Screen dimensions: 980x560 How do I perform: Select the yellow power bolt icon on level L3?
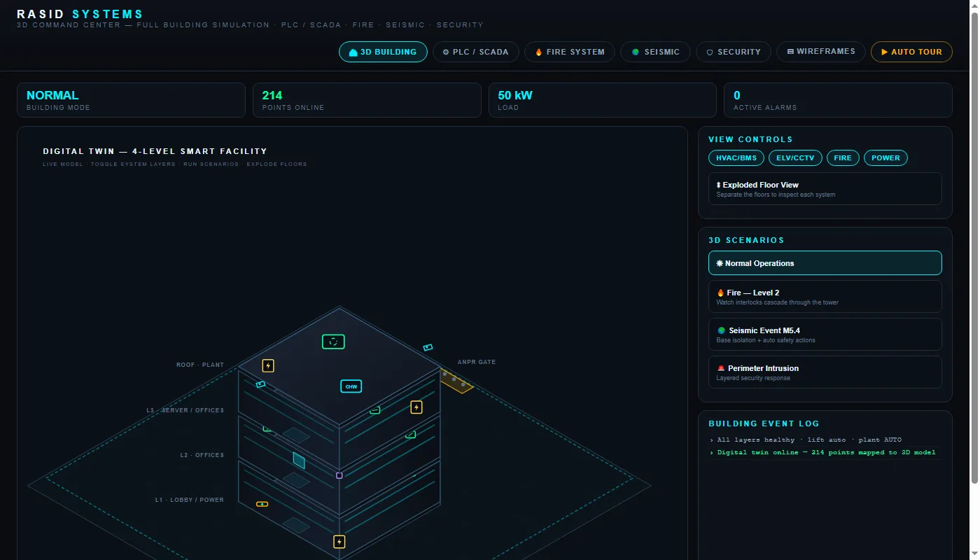416,407
